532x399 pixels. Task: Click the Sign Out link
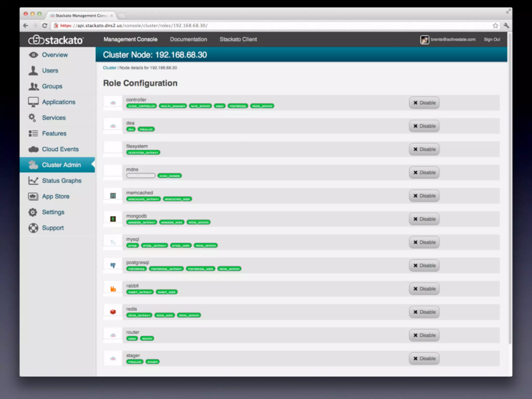pyautogui.click(x=492, y=39)
